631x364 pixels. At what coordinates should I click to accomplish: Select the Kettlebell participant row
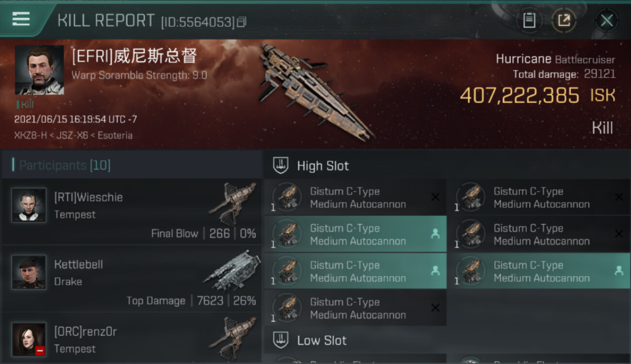pos(132,279)
